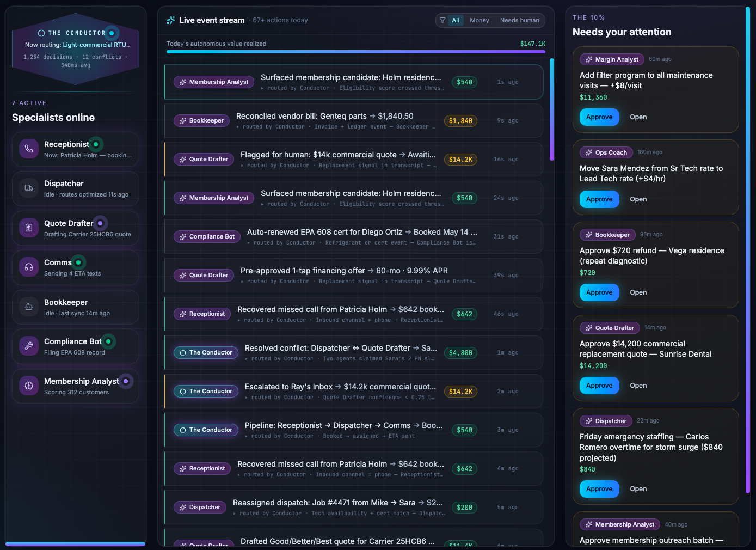Click 'Pipeline: Receptionist → Dispatcher' event

pos(354,430)
